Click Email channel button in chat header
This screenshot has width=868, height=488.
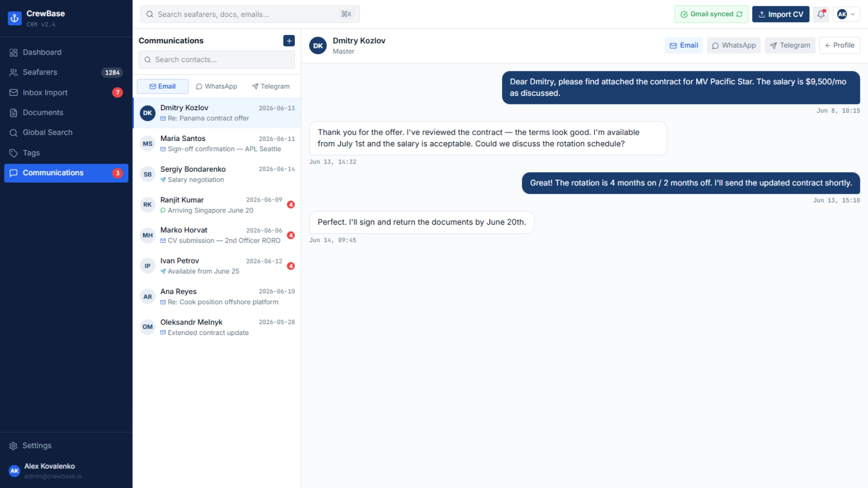684,46
